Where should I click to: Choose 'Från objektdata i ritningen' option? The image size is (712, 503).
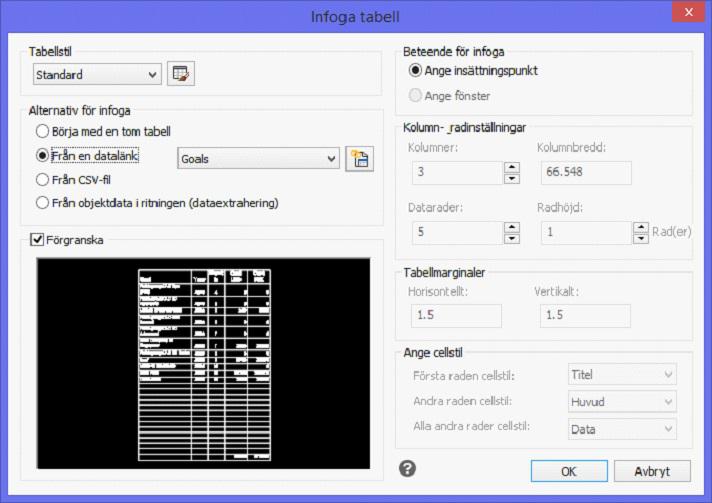[x=157, y=203]
